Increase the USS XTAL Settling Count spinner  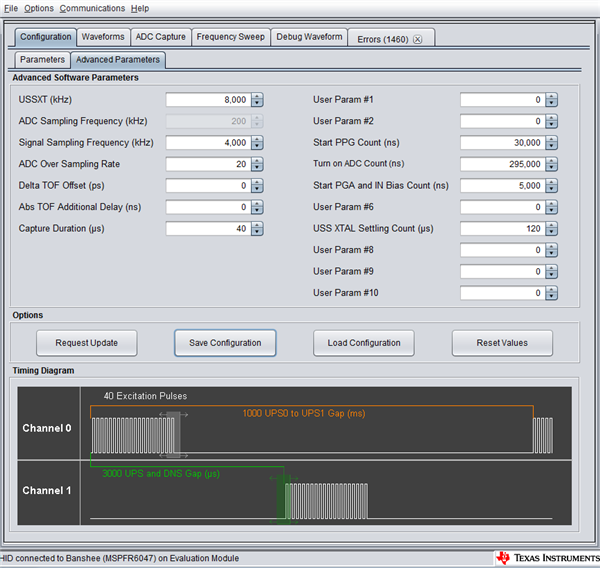pyautogui.click(x=551, y=225)
